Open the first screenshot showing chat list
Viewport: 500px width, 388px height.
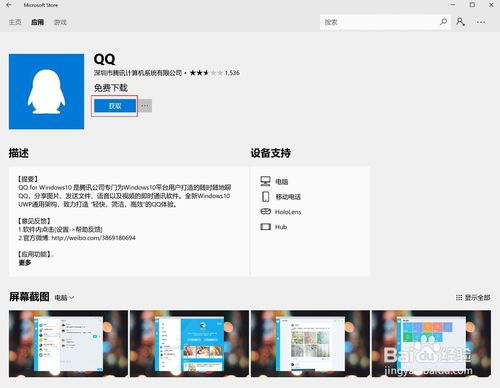(68, 344)
